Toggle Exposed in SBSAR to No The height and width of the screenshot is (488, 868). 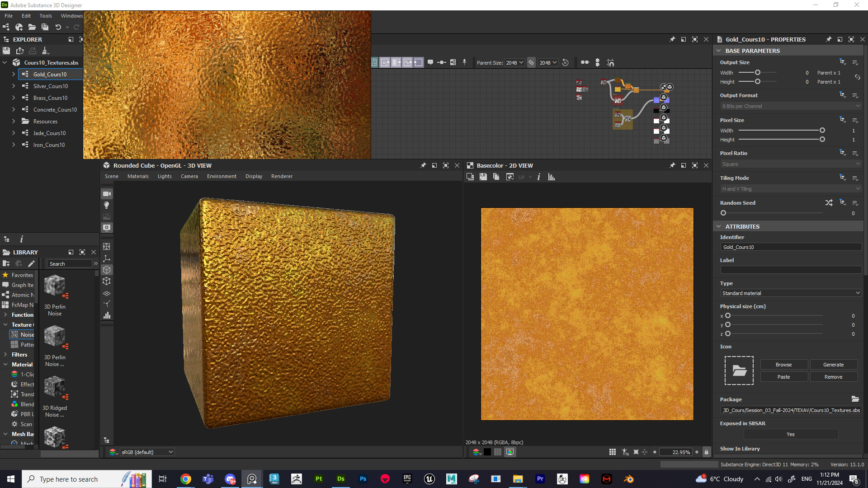[790, 434]
